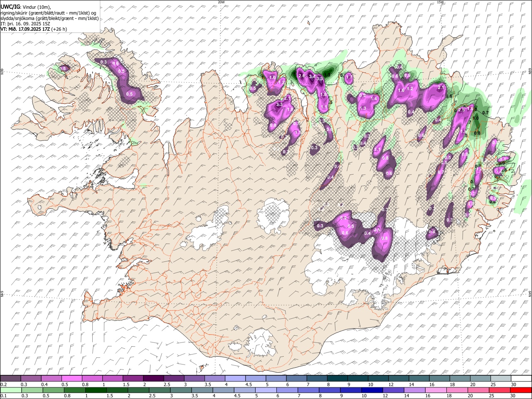Click the '0.3' value atop the Westfjords snow band
Viewport: 532px width, 399px height.
tap(104, 62)
